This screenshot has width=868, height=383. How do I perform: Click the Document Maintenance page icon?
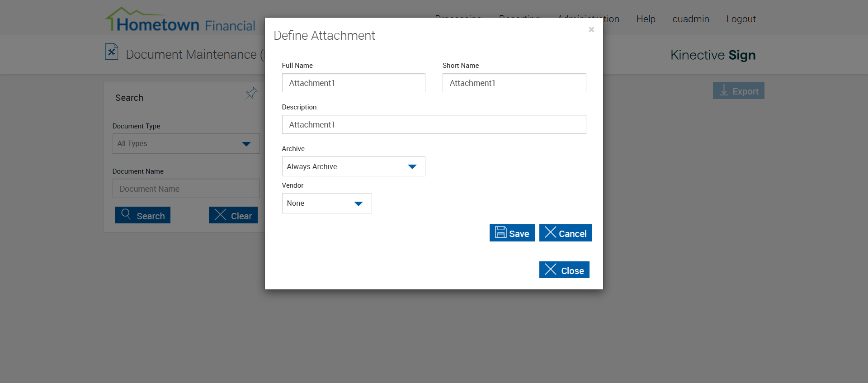point(112,52)
